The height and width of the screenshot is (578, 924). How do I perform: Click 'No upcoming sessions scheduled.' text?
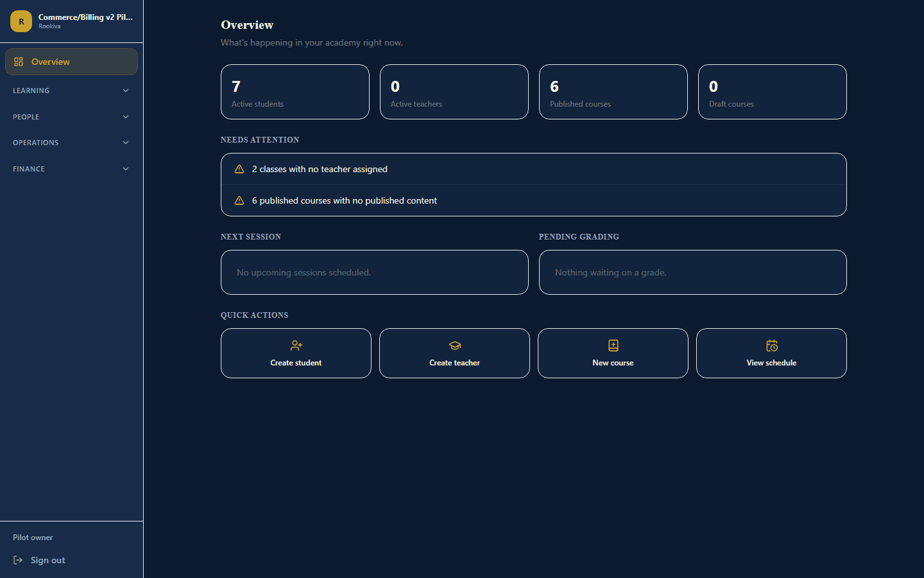304,272
